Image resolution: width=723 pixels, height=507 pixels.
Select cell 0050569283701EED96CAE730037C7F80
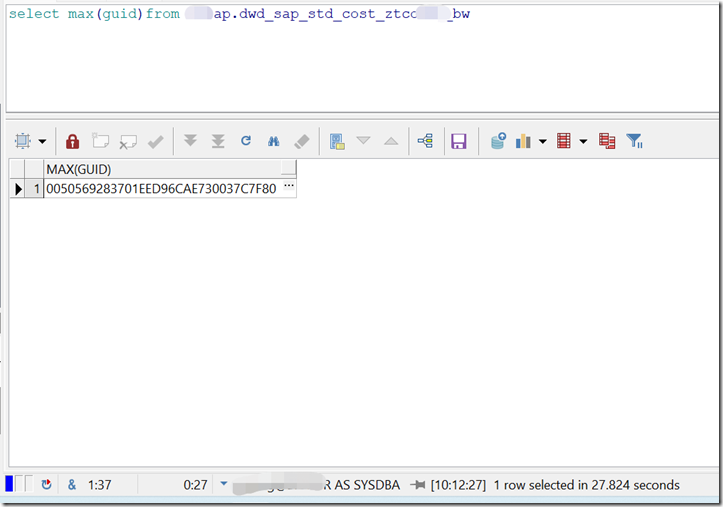pos(161,189)
